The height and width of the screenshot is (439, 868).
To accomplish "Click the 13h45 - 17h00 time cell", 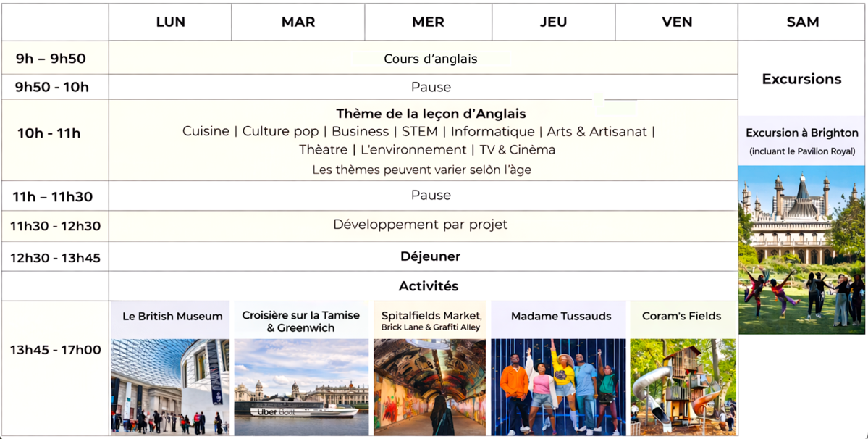I will pos(55,350).
